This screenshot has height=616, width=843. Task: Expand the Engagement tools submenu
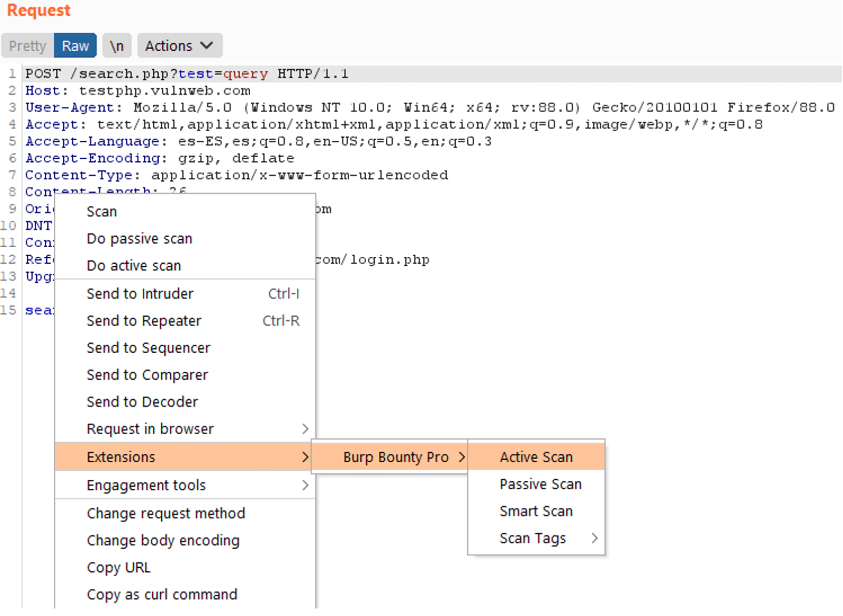(x=146, y=485)
